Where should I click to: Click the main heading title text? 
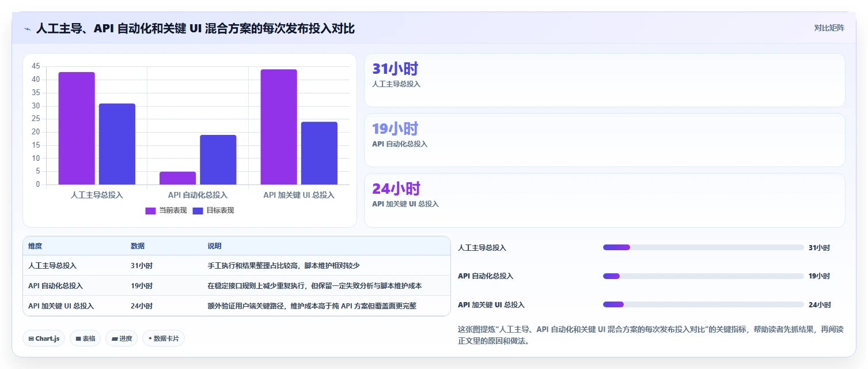[195, 28]
